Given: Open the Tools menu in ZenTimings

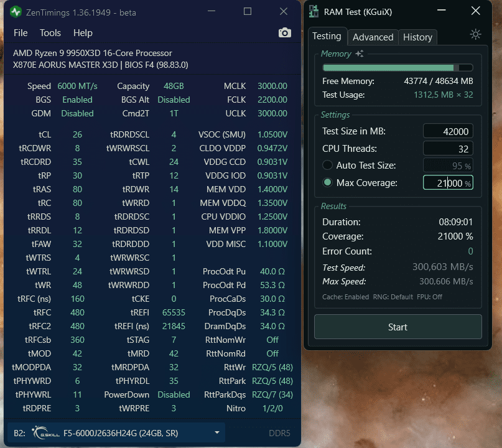Looking at the screenshot, I should [x=50, y=32].
